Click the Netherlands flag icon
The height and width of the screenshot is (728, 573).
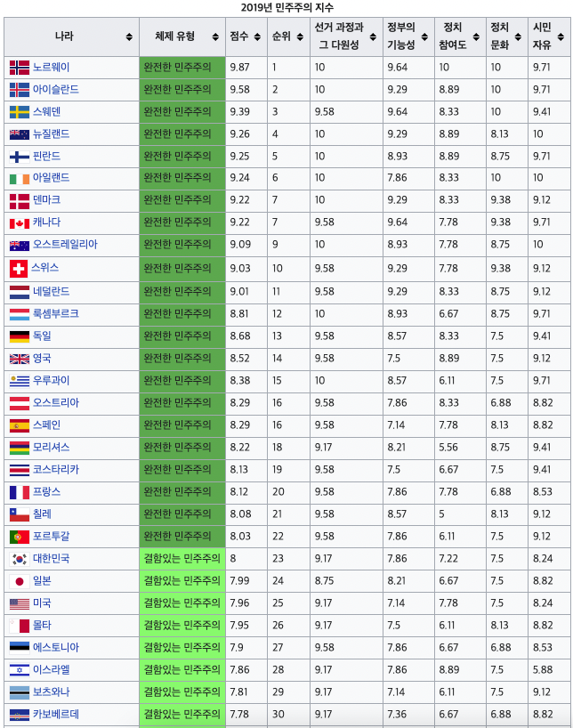click(x=19, y=292)
